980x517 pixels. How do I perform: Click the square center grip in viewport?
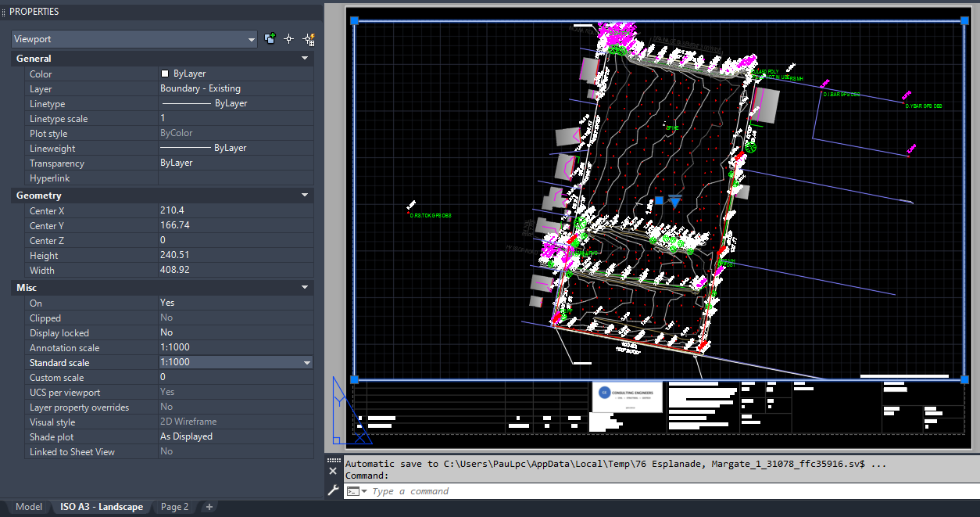660,201
